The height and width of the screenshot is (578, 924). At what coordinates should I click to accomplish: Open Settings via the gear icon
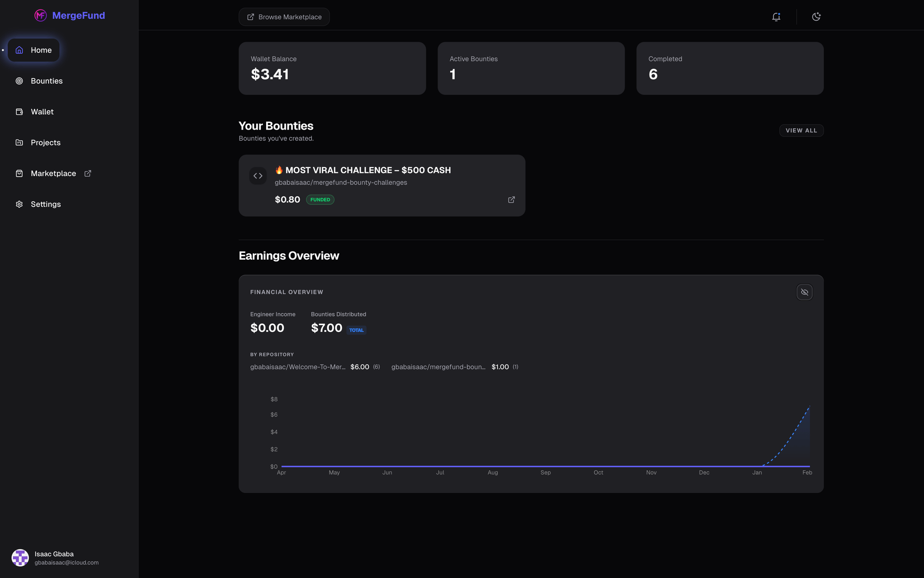[19, 204]
